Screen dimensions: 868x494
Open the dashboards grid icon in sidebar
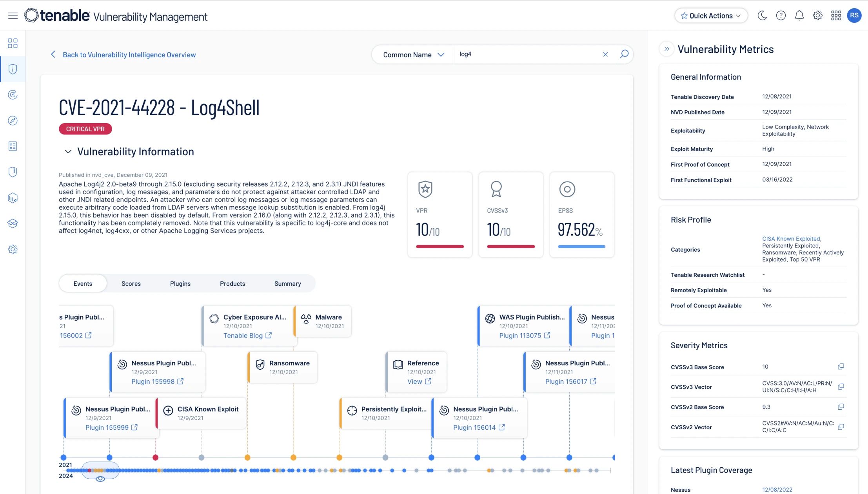click(x=13, y=43)
